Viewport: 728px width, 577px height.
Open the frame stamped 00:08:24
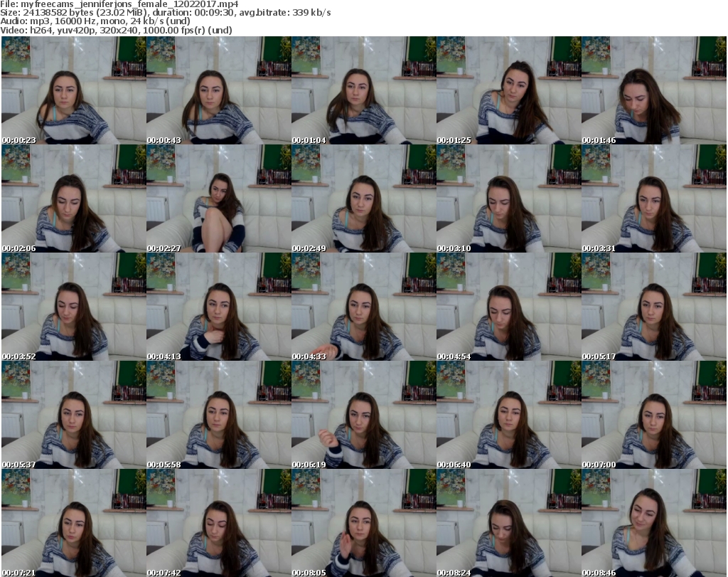click(509, 523)
